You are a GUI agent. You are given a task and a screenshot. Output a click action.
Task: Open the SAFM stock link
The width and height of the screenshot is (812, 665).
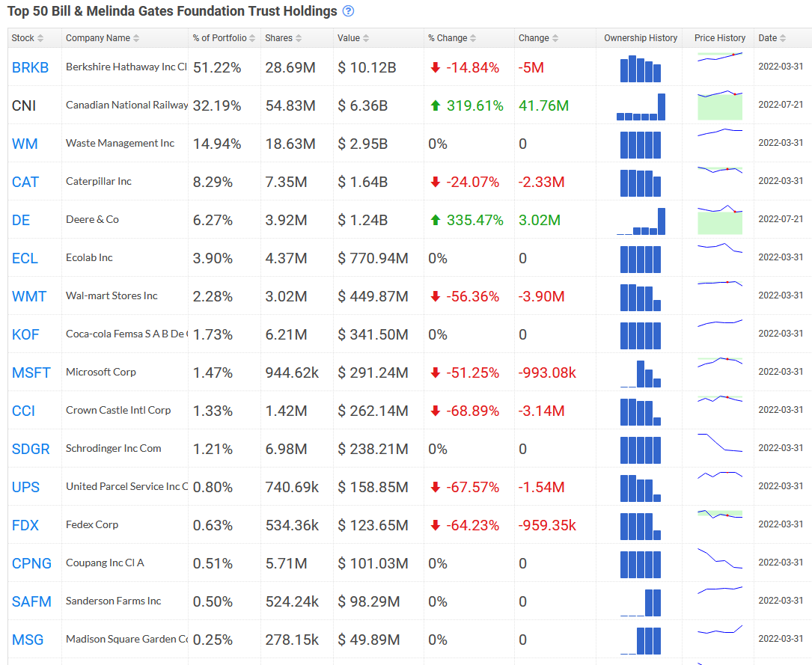point(31,602)
